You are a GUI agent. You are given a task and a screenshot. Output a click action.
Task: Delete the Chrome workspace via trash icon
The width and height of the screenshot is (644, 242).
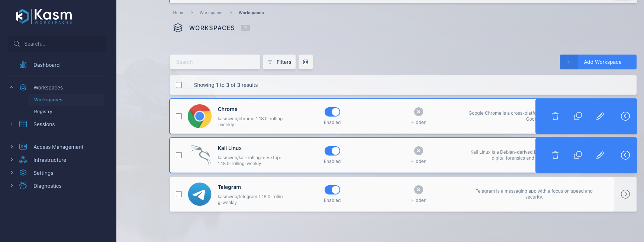point(555,116)
